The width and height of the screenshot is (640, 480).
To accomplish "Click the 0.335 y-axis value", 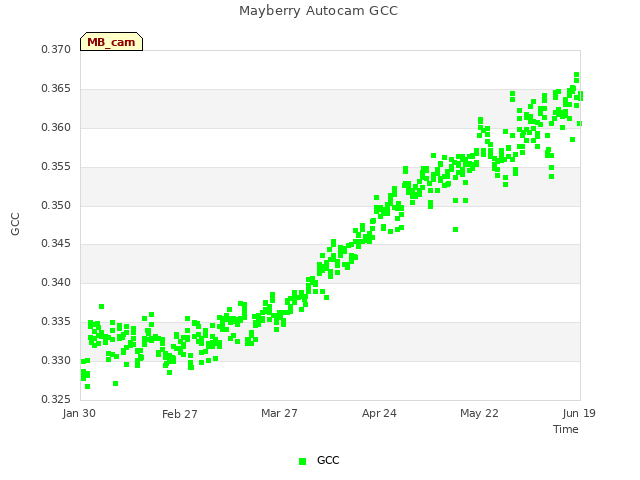I will [56, 322].
